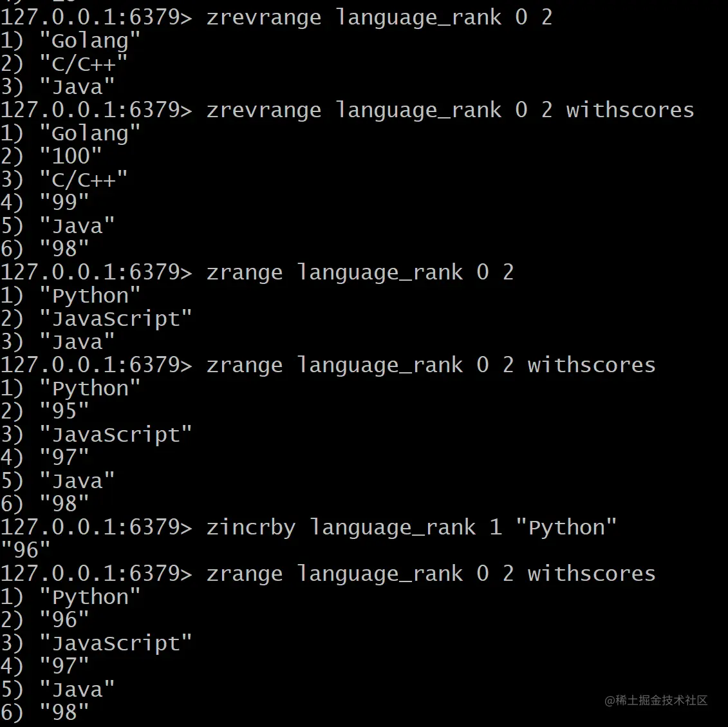Select the numbered line 2) "96"
Image resolution: width=728 pixels, height=727 pixels.
tap(44, 619)
